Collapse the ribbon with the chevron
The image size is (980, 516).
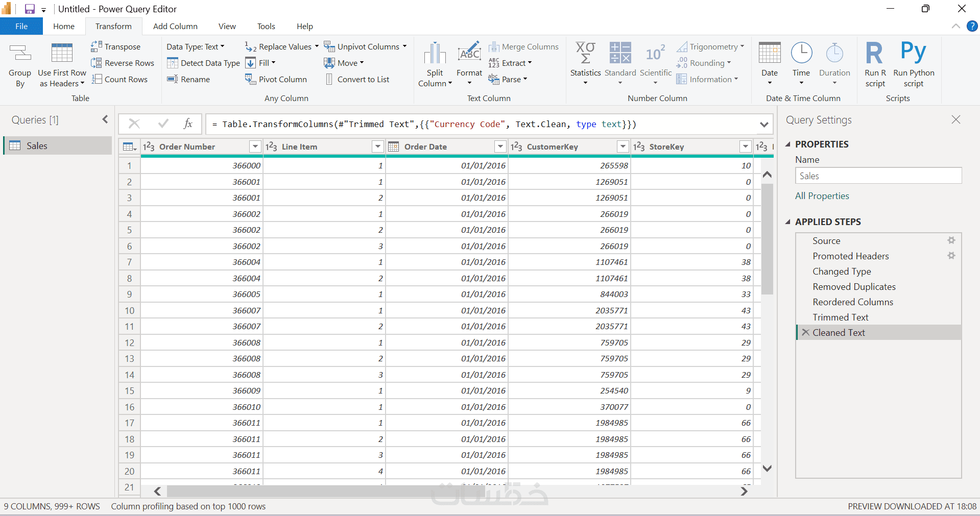[x=956, y=26]
